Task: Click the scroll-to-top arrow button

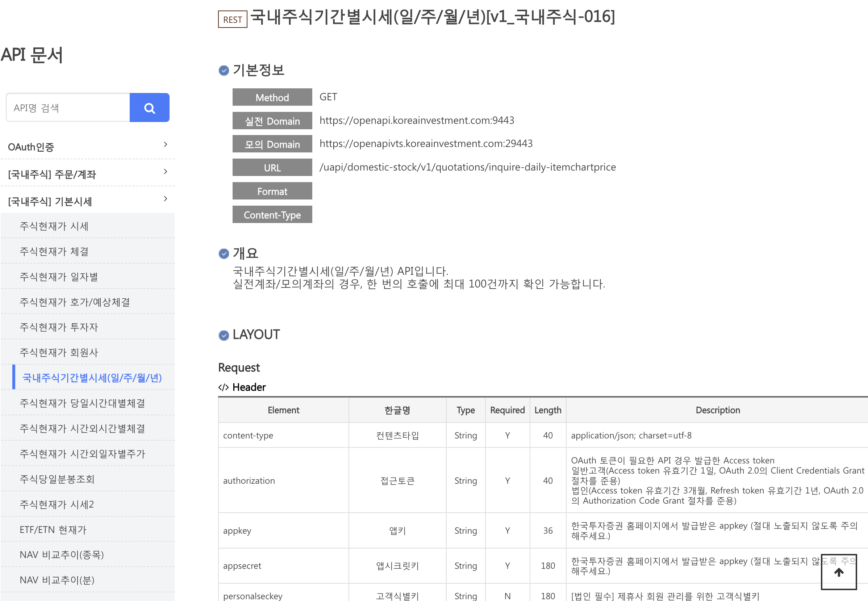Action: coord(839,572)
